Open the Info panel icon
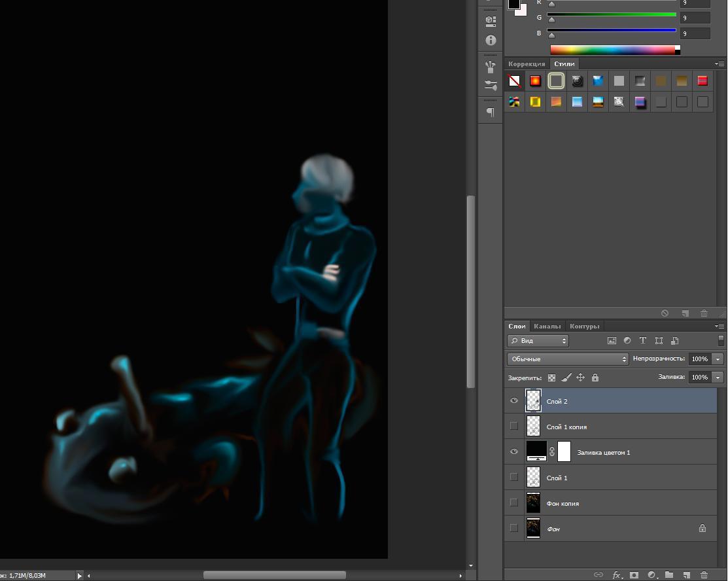Screen dimensions: 728x581 point(491,41)
